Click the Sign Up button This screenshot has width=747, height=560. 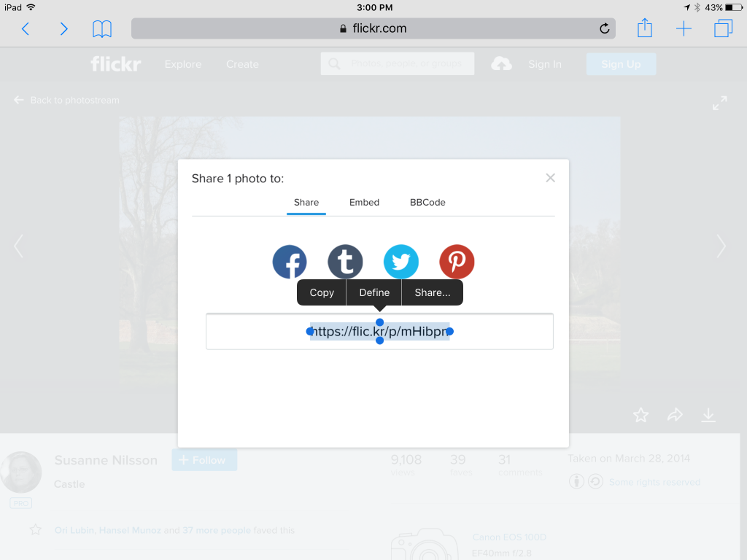[621, 64]
